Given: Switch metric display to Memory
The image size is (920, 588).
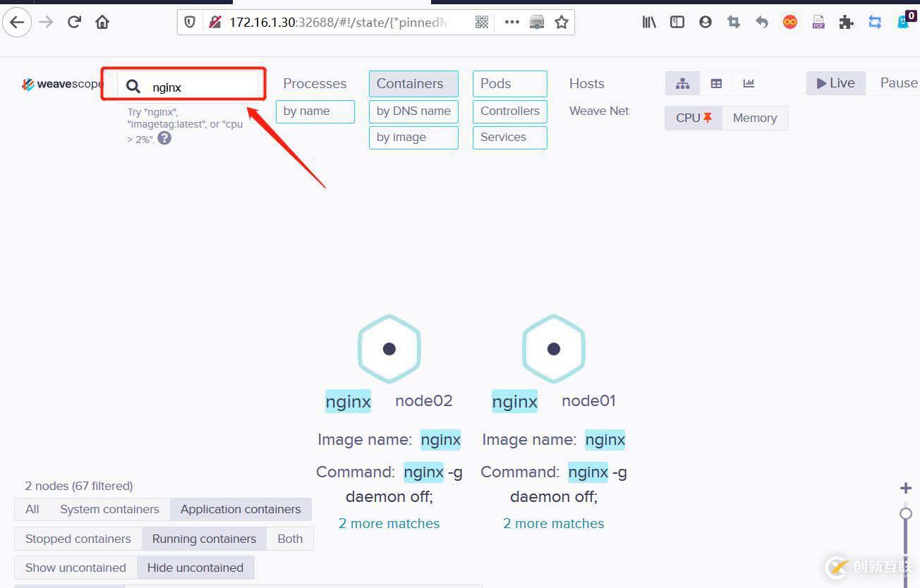Looking at the screenshot, I should (x=755, y=118).
